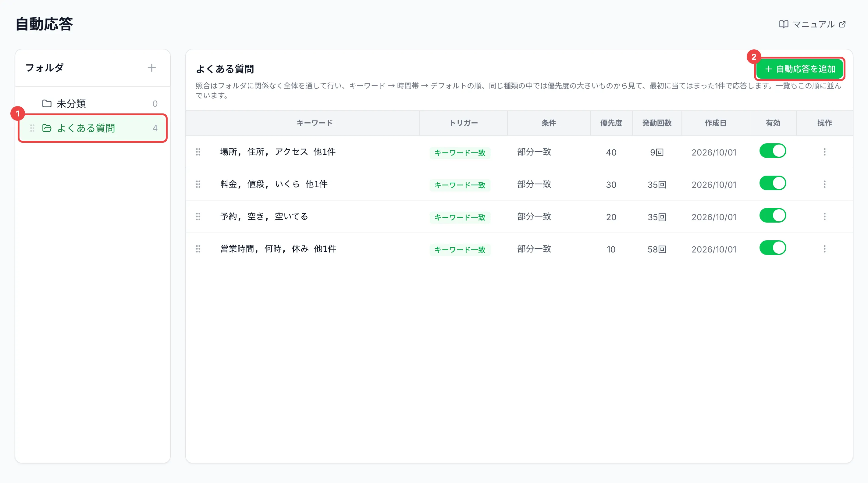868x483 pixels.
Task: Click the priority value 10
Action: coord(611,249)
